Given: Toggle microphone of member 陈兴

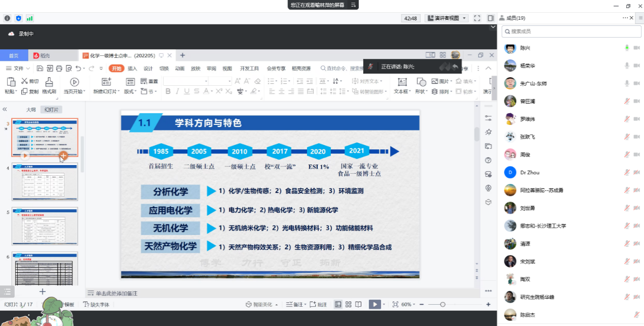Looking at the screenshot, I should click(x=627, y=48).
